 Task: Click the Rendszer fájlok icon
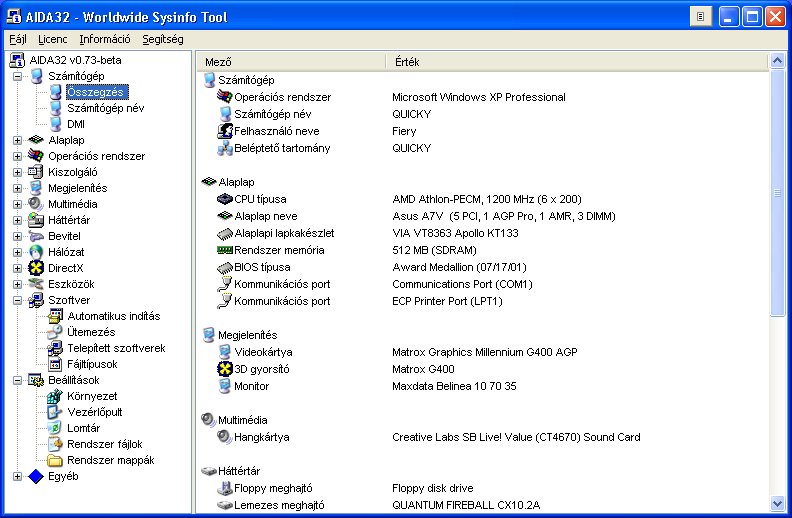pos(55,444)
